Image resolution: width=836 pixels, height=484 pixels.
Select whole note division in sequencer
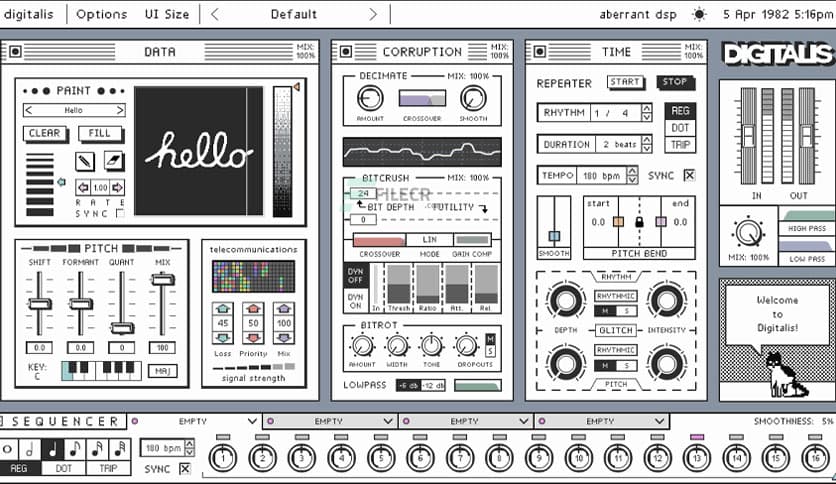(x=8, y=449)
